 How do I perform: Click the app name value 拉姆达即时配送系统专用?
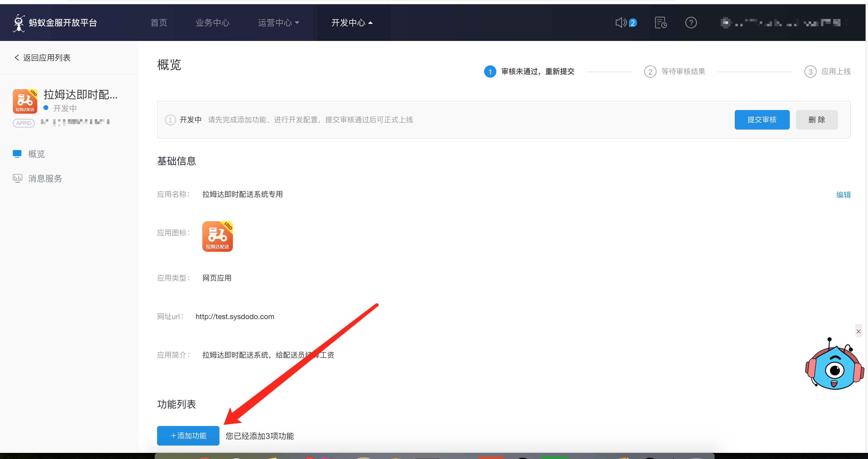[x=242, y=194]
